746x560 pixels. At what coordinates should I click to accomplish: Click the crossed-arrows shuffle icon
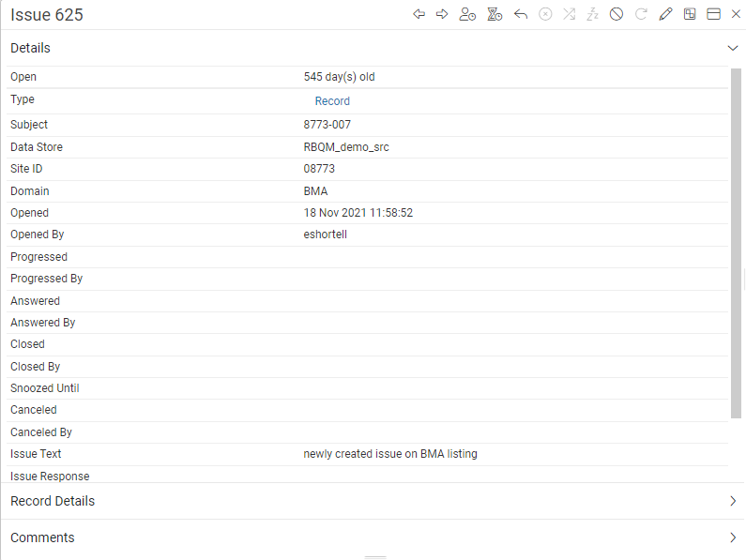pyautogui.click(x=569, y=14)
